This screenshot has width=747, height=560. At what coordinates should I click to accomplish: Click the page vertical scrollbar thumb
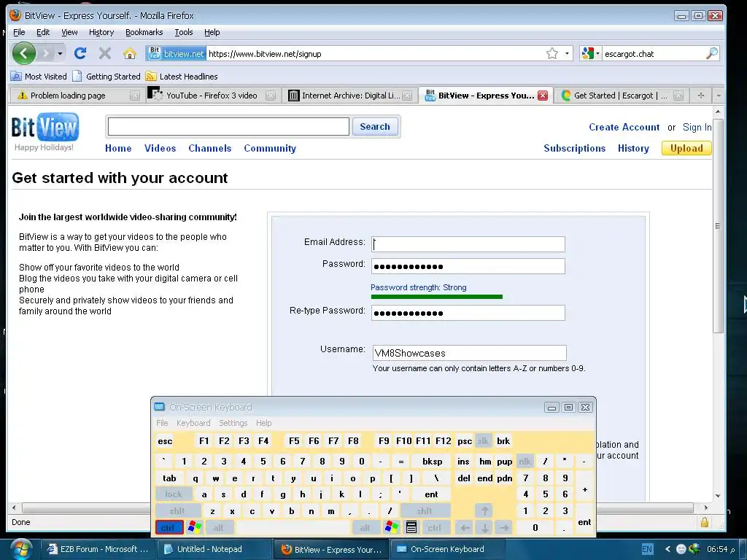tap(718, 226)
